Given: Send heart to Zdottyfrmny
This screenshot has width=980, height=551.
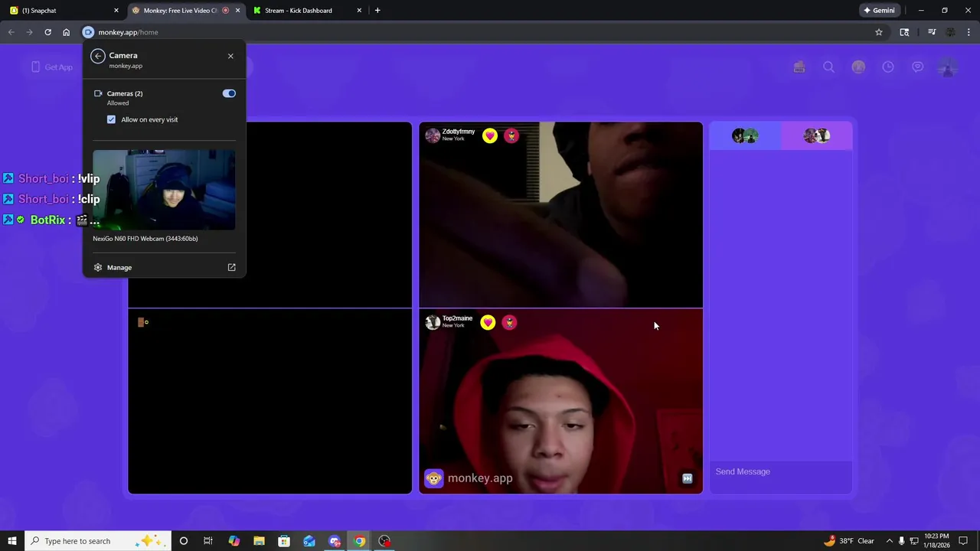Looking at the screenshot, I should pyautogui.click(x=490, y=135).
